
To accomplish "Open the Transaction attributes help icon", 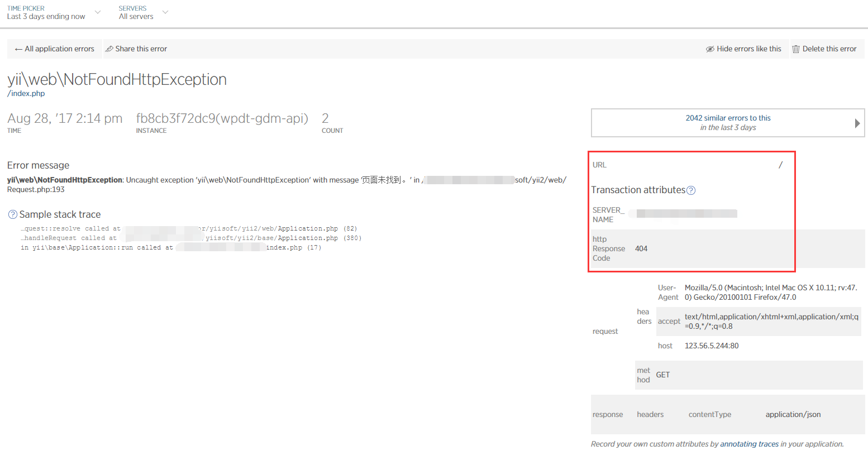I will pos(691,190).
